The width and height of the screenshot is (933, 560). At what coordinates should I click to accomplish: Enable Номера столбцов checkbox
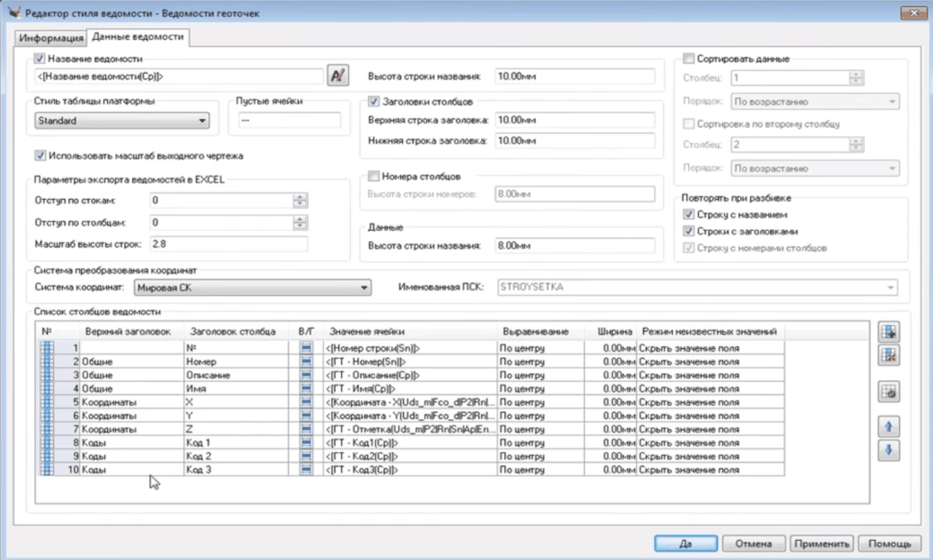pos(373,176)
